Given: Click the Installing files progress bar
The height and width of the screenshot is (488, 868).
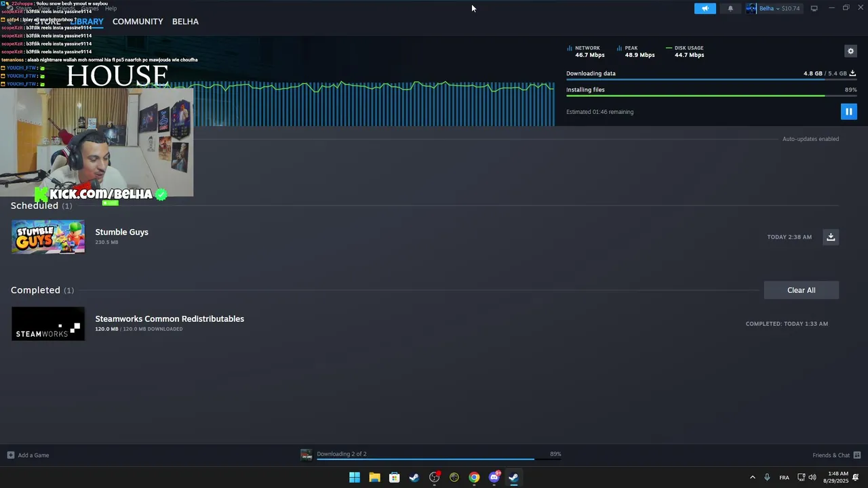Looking at the screenshot, I should (x=711, y=96).
